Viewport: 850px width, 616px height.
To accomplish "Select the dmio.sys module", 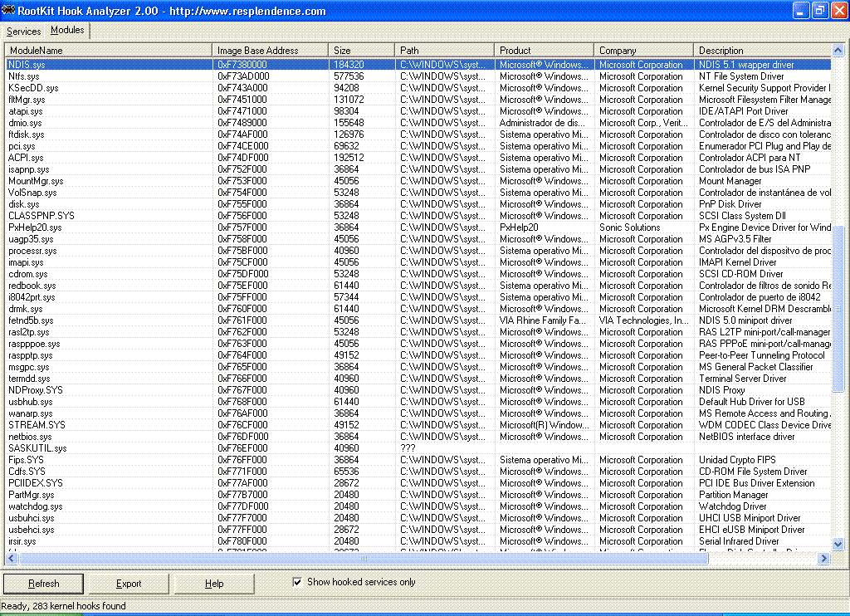I will tap(418, 123).
